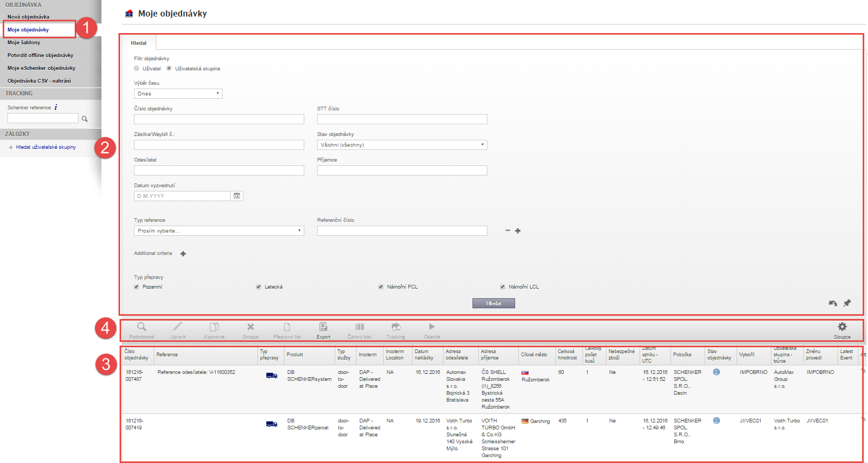Image resolution: width=868 pixels, height=463 pixels.
Task: Click the Datum vyzvednutí date field
Action: 182,196
